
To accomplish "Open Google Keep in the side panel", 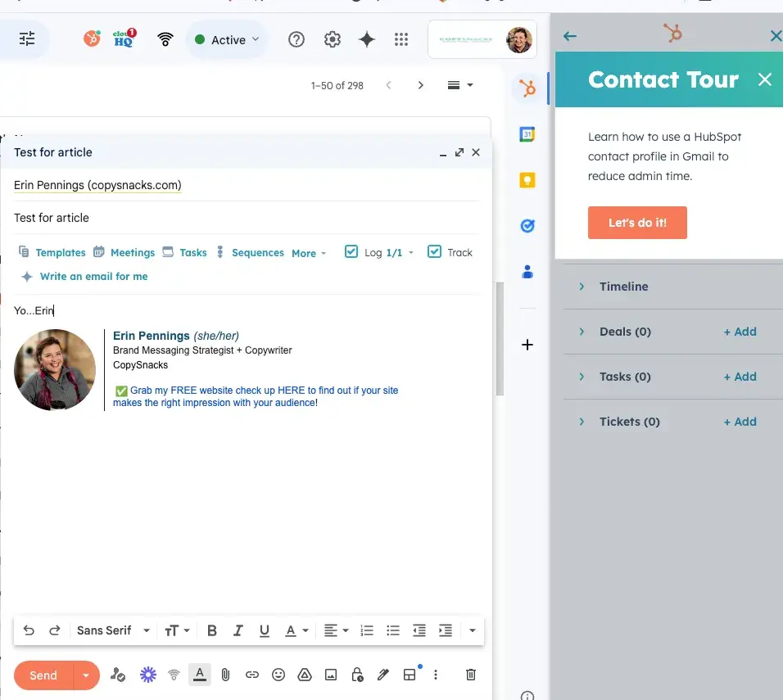I will pos(527,180).
